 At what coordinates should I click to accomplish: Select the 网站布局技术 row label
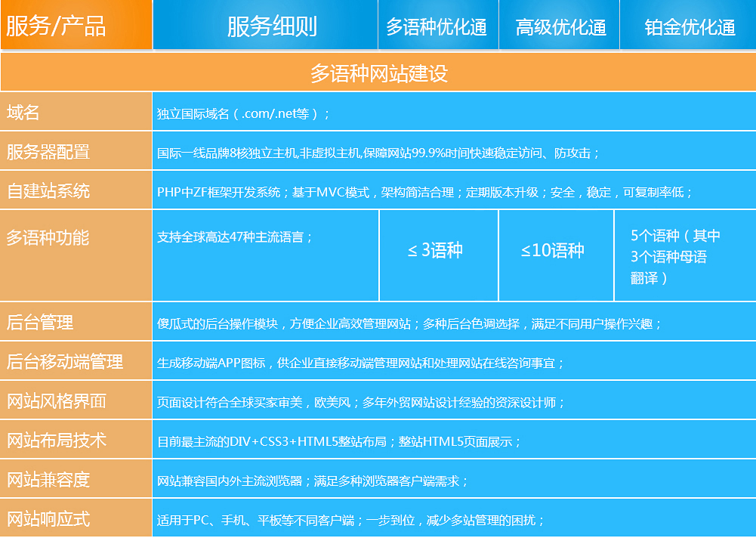click(x=57, y=441)
